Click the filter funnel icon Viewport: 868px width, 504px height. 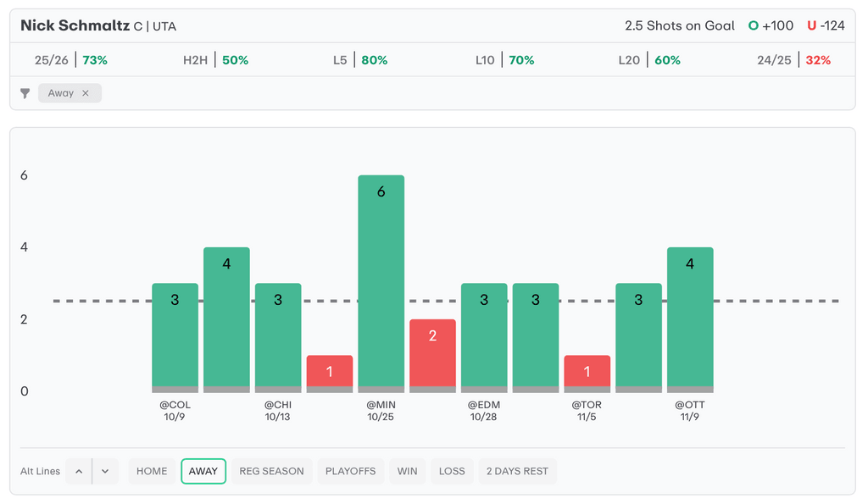point(25,93)
